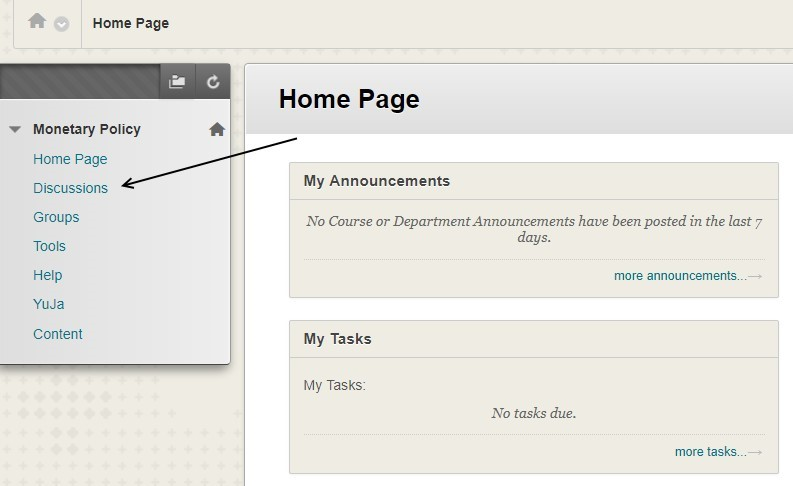This screenshot has width=793, height=486.
Task: Open the YuJa menu link
Action: tap(49, 304)
